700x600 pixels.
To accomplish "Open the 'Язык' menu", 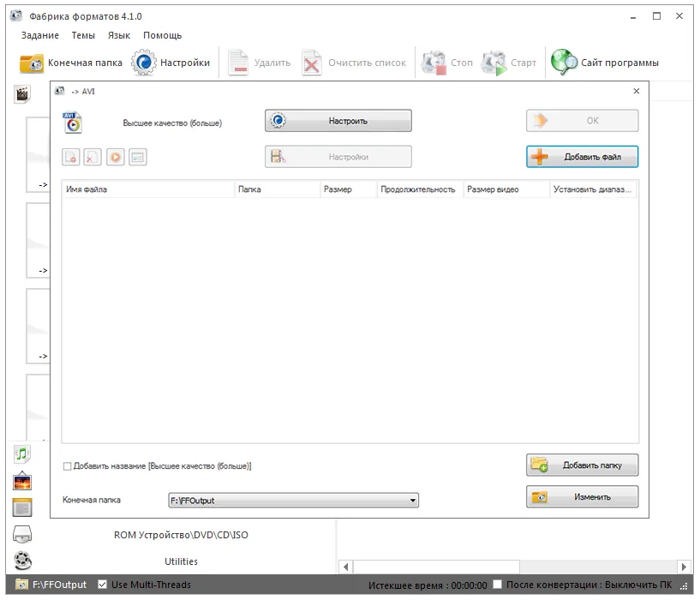I will point(119,35).
